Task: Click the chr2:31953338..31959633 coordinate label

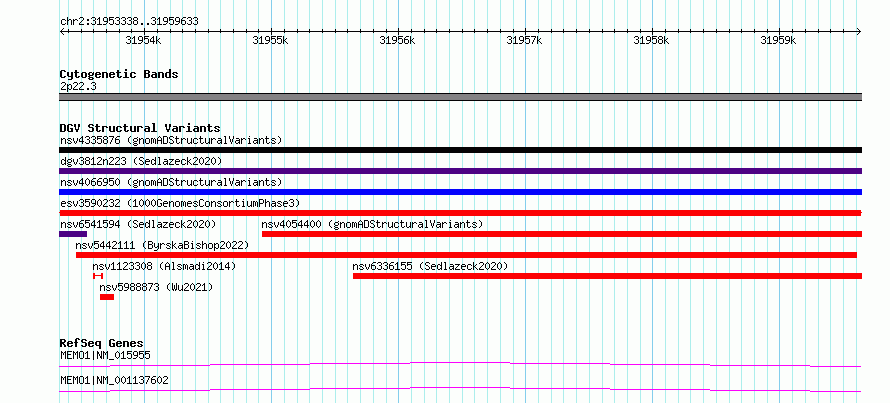Action: [x=129, y=22]
